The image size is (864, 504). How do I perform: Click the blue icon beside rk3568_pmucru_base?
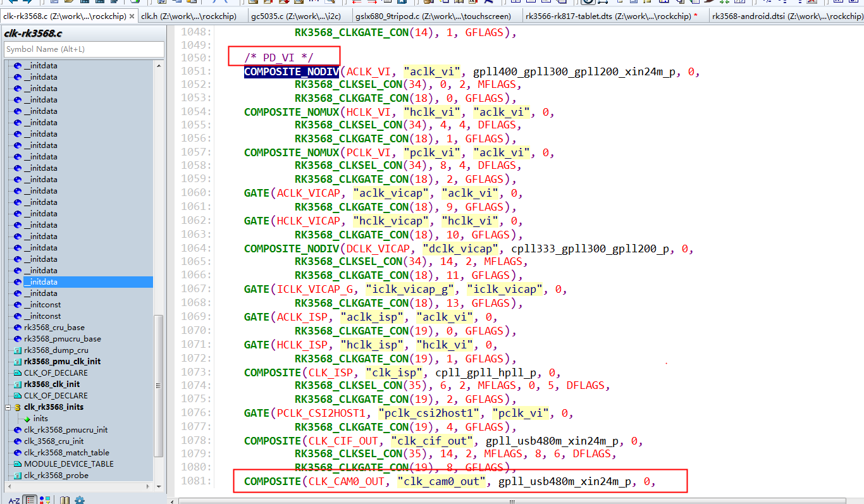click(x=18, y=339)
